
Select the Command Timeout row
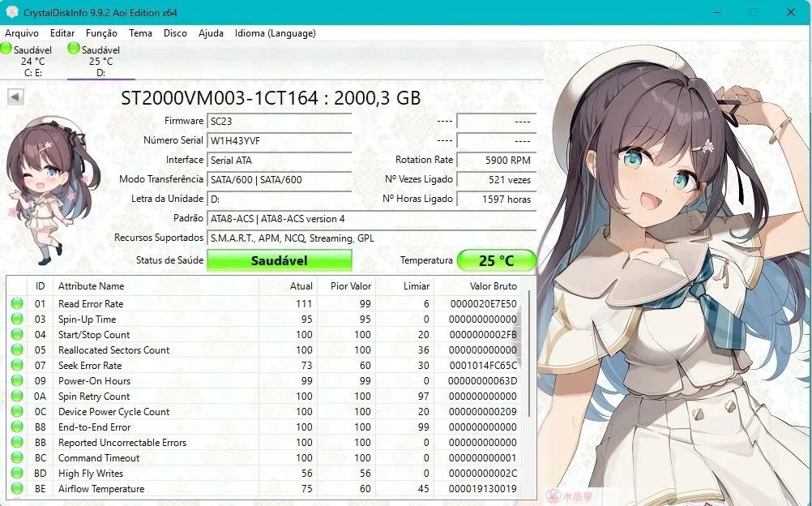[x=264, y=458]
